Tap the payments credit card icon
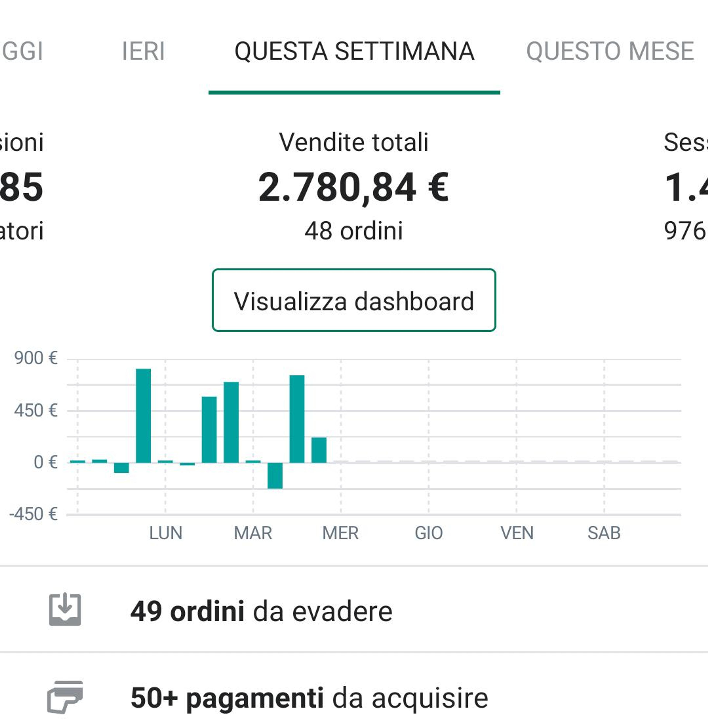This screenshot has width=708, height=728. point(65,697)
